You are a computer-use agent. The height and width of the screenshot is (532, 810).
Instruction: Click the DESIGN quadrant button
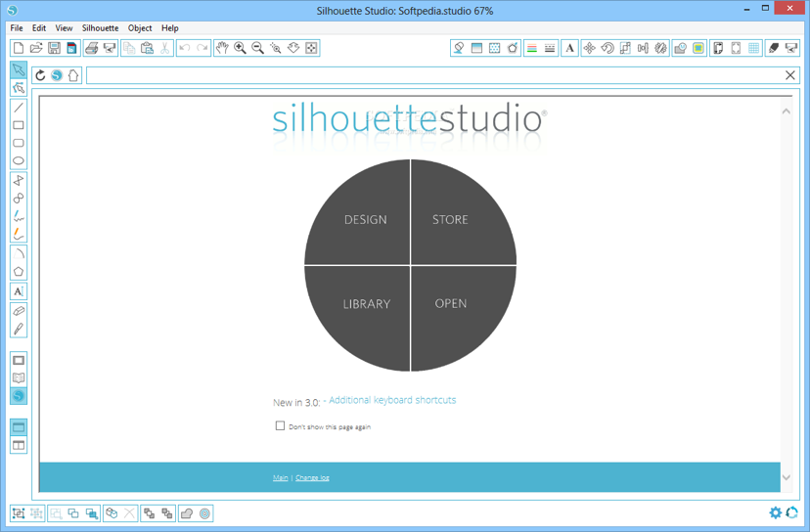[365, 219]
